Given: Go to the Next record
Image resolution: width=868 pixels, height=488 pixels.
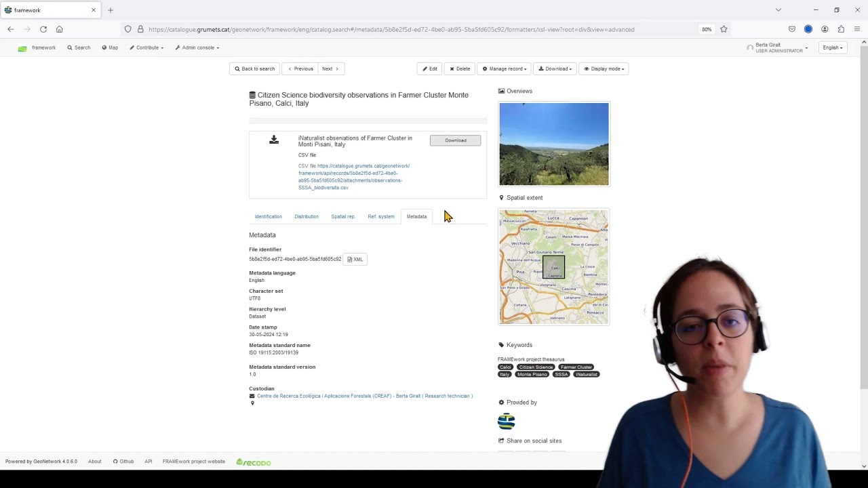Looking at the screenshot, I should (330, 68).
